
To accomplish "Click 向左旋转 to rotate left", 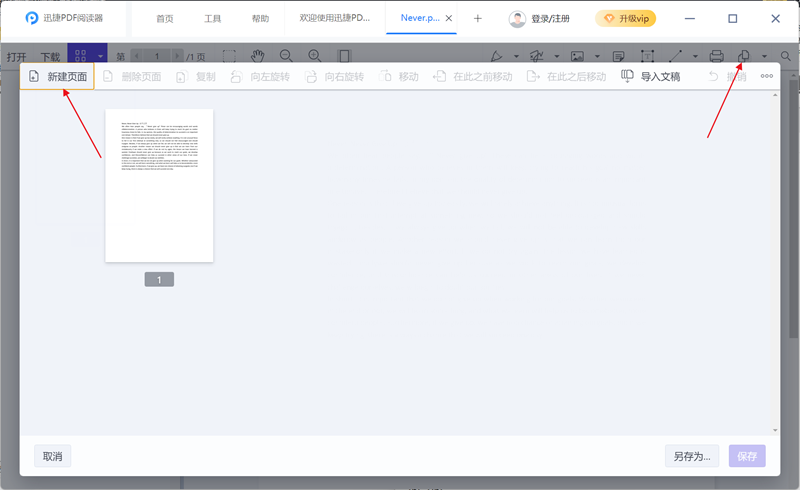I will click(260, 77).
